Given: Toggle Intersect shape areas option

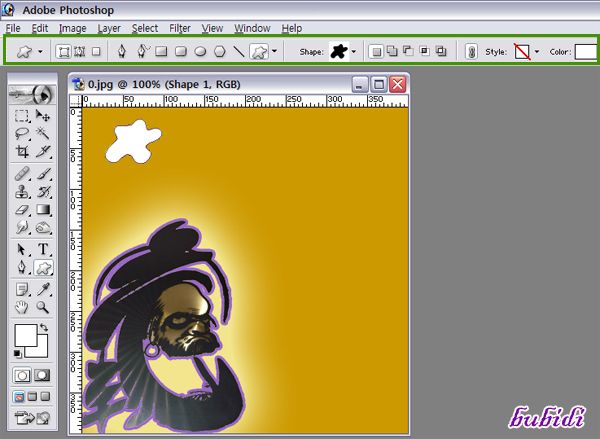Looking at the screenshot, I should 424,51.
